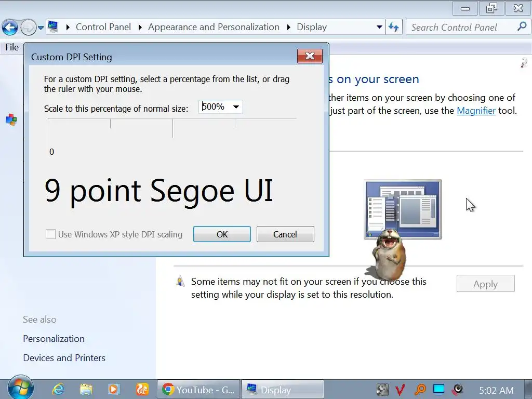Open Personalization under See also

(x=54, y=339)
